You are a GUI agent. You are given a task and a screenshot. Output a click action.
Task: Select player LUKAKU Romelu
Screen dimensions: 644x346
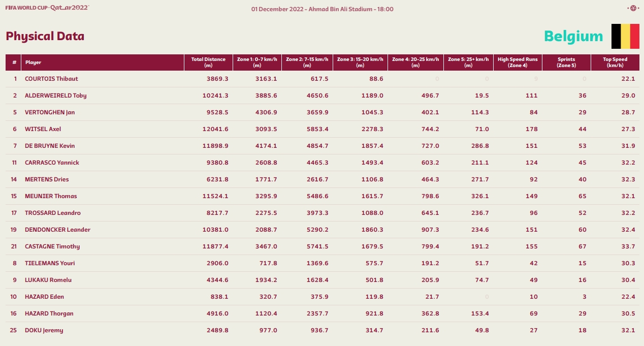coord(48,280)
